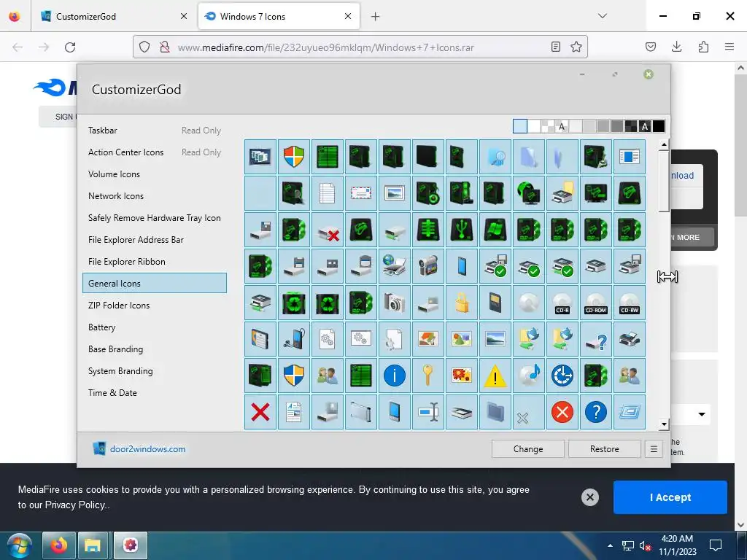This screenshot has width=747, height=560.
Task: Open the Network Icons category
Action: pos(155,195)
